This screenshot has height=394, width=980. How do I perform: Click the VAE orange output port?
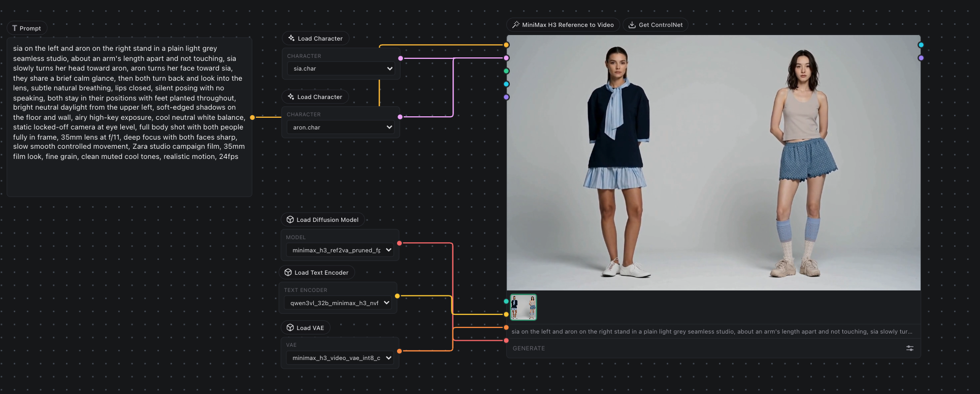coord(399,351)
